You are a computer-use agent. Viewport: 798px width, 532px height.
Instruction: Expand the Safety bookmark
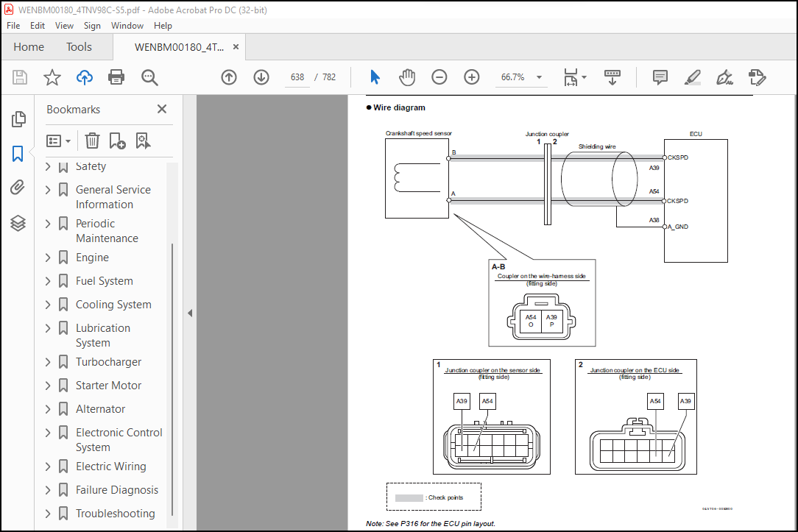[48, 166]
